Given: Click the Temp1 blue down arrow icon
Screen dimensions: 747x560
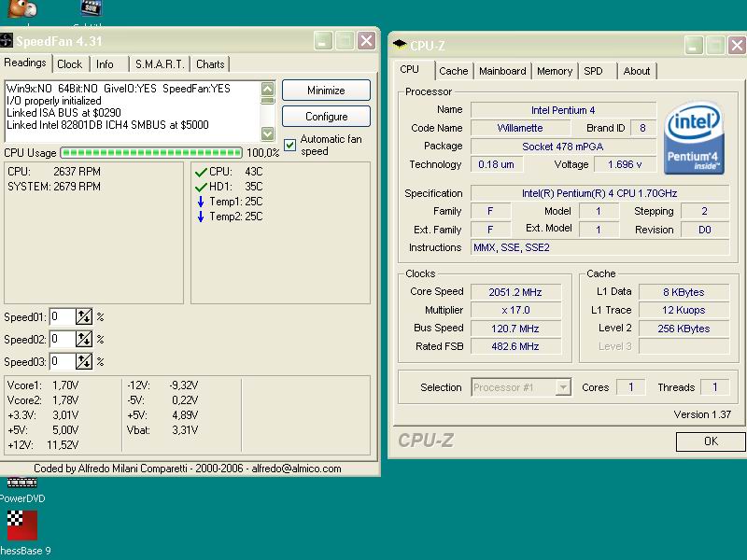Looking at the screenshot, I should tap(201, 202).
